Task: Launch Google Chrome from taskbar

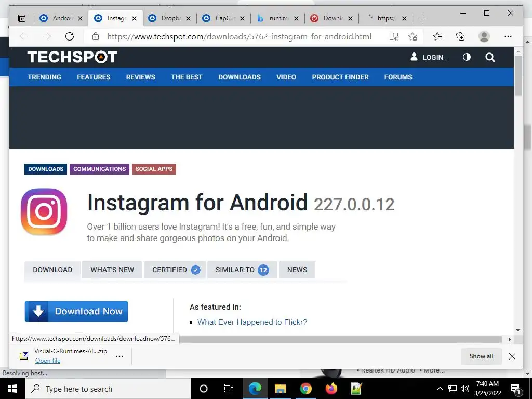Action: click(x=305, y=389)
